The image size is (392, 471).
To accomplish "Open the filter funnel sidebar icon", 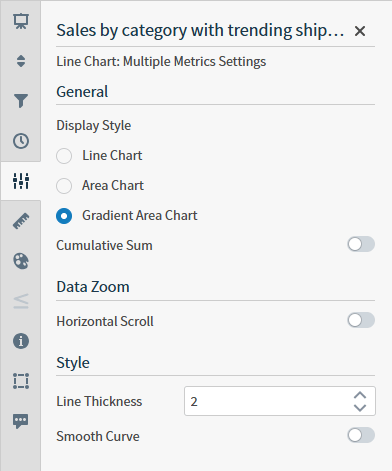I will tap(21, 101).
